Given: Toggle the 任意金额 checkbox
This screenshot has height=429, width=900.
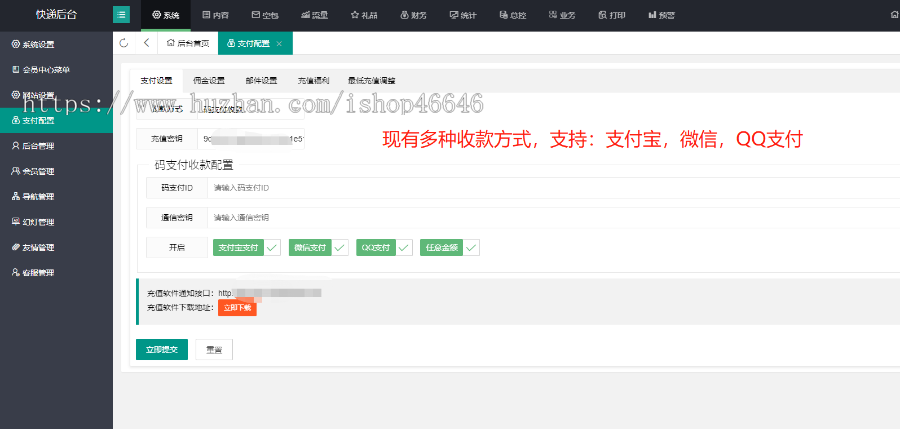Looking at the screenshot, I should 449,248.
